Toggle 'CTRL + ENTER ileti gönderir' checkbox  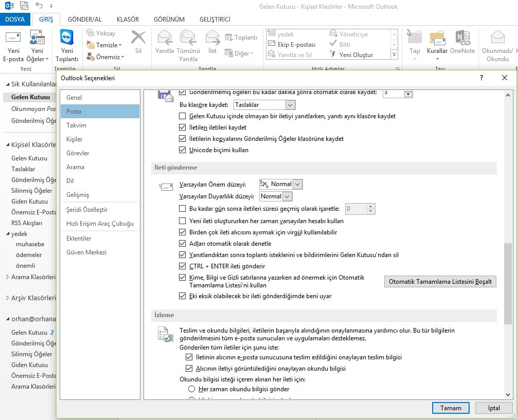(x=182, y=266)
